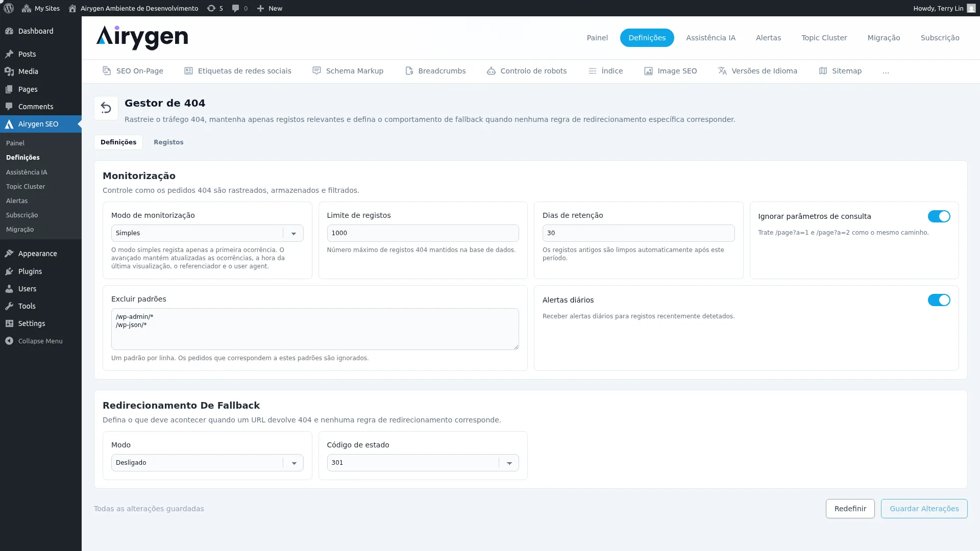Click Howdy, Terry Lin account text
The height and width of the screenshot is (551, 980).
938,8
